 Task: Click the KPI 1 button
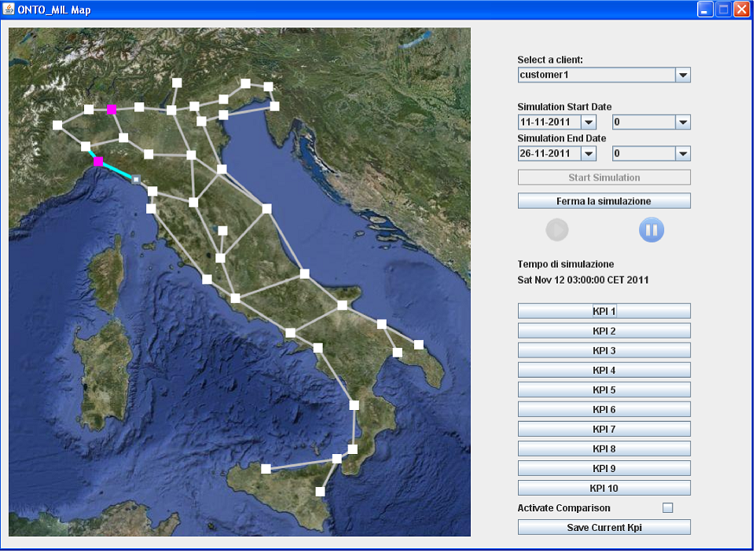[604, 311]
